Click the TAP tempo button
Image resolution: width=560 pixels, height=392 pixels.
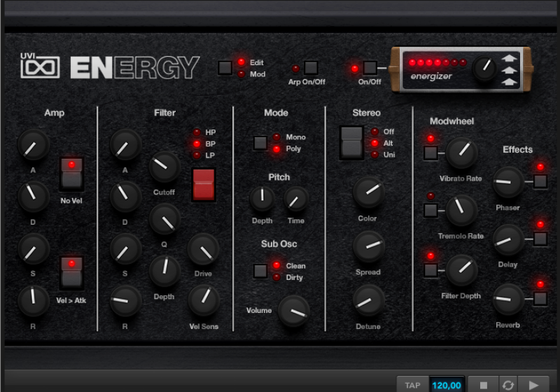tap(412, 384)
